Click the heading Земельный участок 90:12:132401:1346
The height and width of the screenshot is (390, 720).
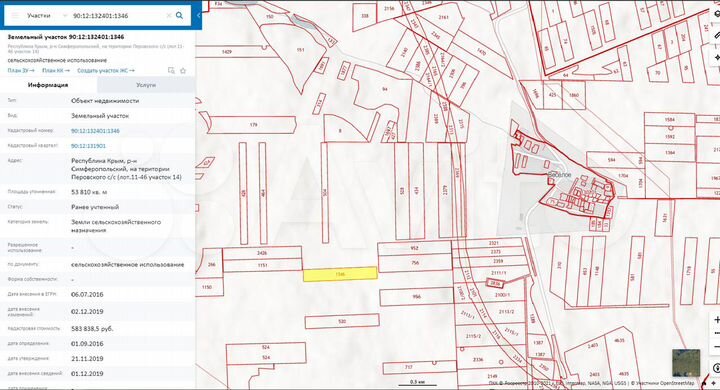pyautogui.click(x=66, y=37)
